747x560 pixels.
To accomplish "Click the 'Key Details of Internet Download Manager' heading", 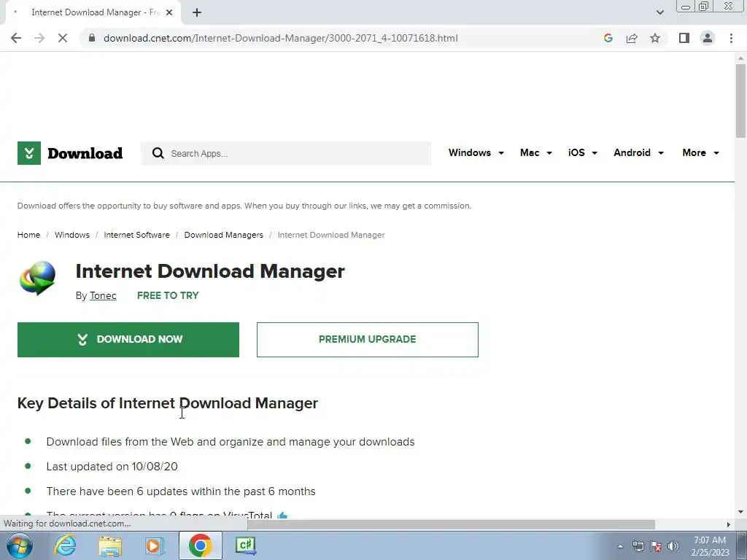I will [x=168, y=403].
